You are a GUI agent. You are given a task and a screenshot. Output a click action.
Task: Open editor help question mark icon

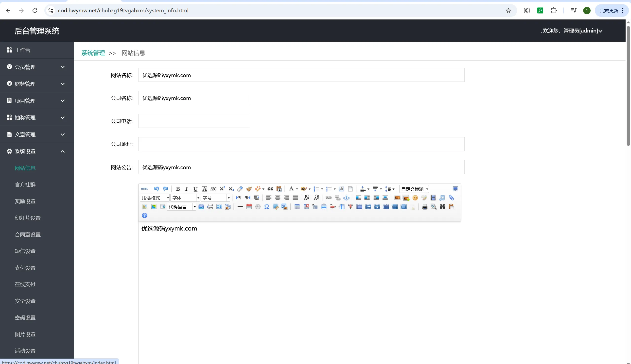145,215
